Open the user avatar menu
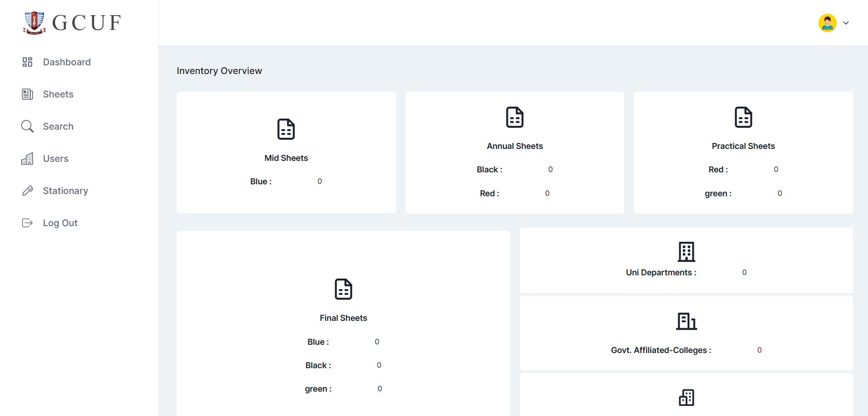The image size is (868, 416). point(827,23)
